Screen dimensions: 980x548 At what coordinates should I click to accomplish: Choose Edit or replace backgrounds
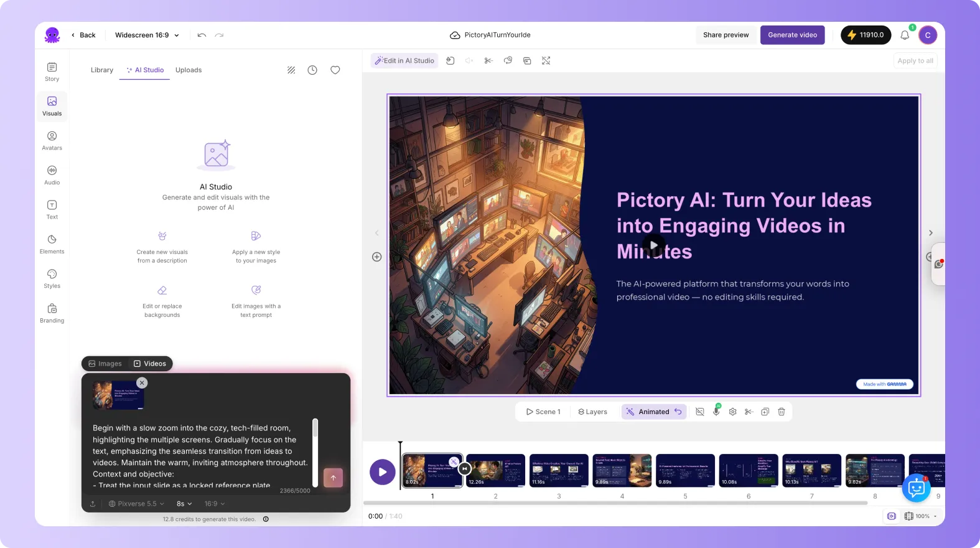162,302
